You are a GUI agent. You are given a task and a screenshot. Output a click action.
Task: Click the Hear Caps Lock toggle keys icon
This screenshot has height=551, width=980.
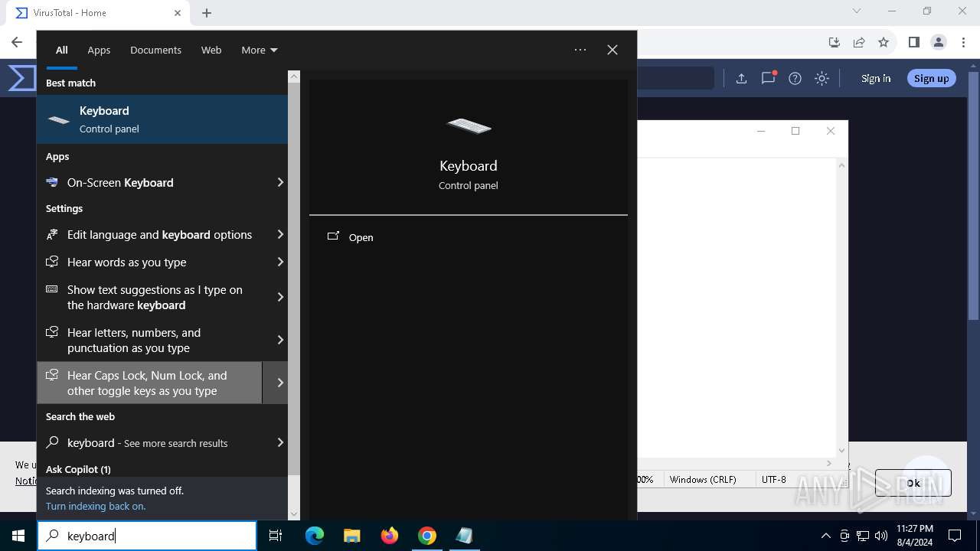point(52,375)
